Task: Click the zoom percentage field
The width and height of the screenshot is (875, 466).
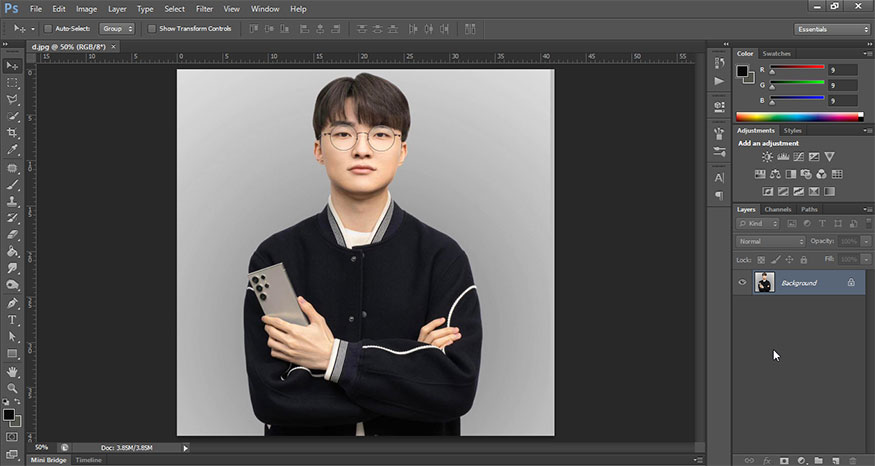Action: [42, 448]
